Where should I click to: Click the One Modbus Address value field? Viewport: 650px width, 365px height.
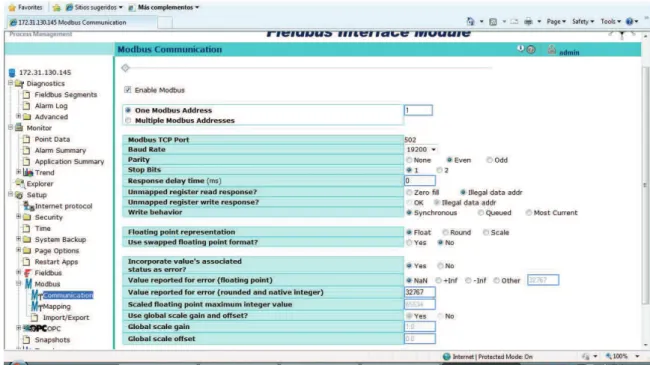click(418, 110)
